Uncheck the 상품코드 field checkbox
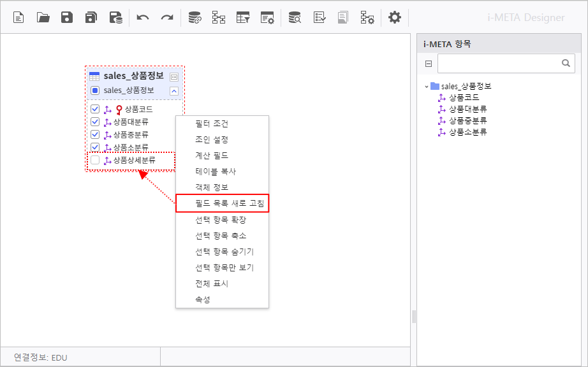The height and width of the screenshot is (367, 588). click(95, 109)
